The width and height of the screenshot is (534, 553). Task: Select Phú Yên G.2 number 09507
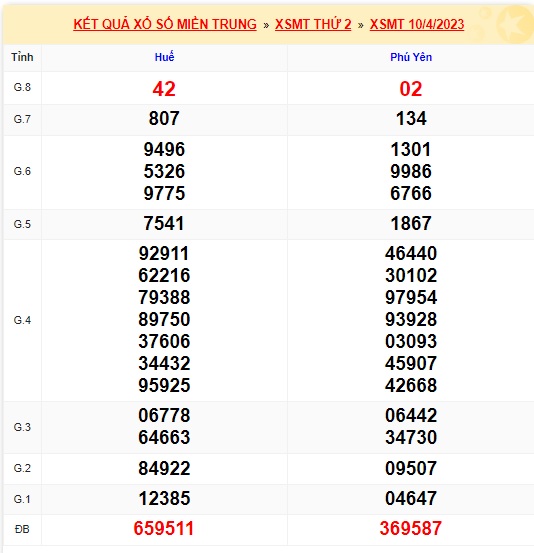(411, 469)
